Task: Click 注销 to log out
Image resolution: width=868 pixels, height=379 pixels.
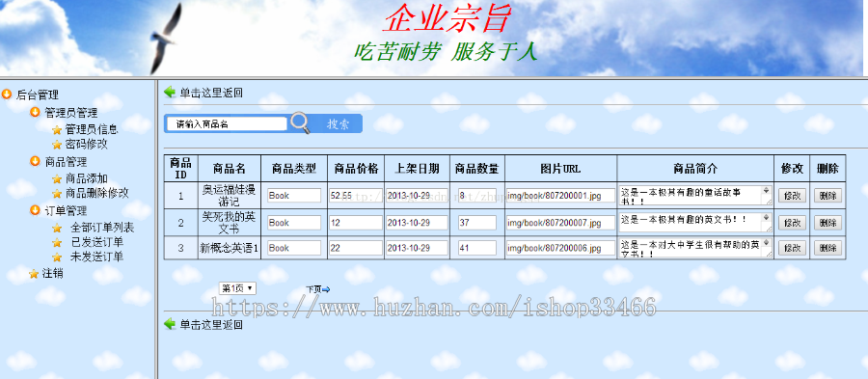Action: coord(53,273)
